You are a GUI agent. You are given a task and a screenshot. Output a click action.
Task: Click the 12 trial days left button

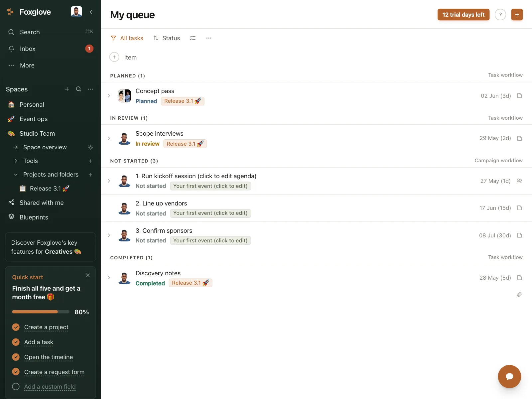[464, 15]
